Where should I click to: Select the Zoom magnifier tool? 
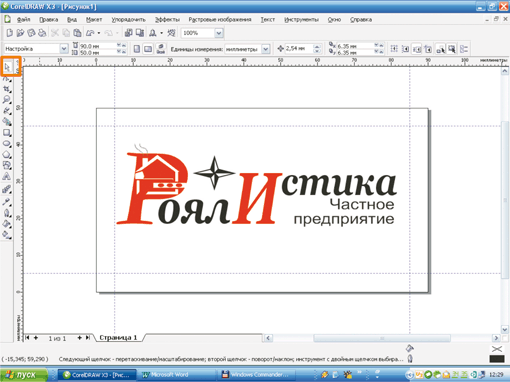pyautogui.click(x=7, y=100)
